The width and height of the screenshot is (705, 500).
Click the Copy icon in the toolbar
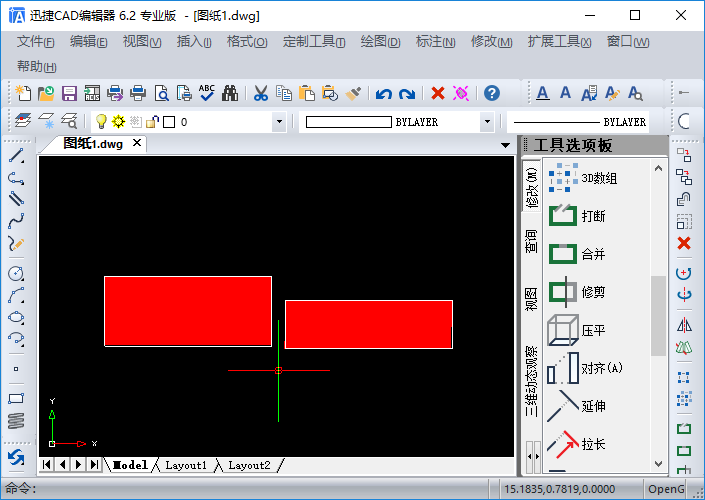284,93
